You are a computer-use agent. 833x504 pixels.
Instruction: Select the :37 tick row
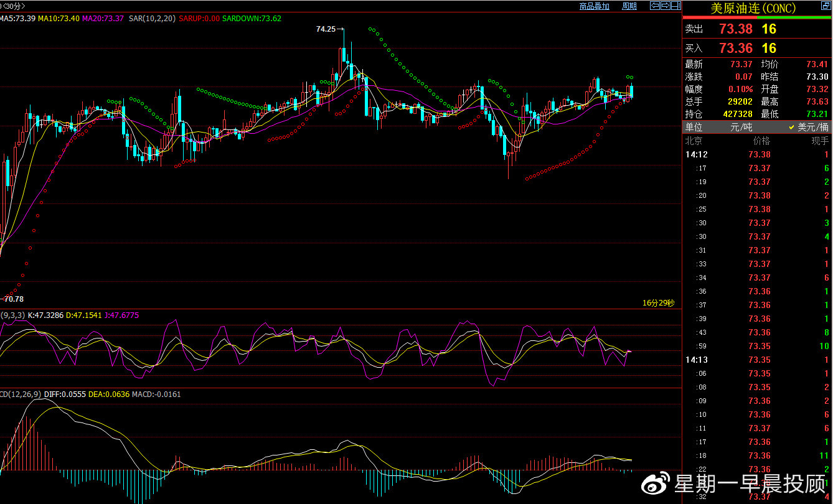click(x=758, y=305)
